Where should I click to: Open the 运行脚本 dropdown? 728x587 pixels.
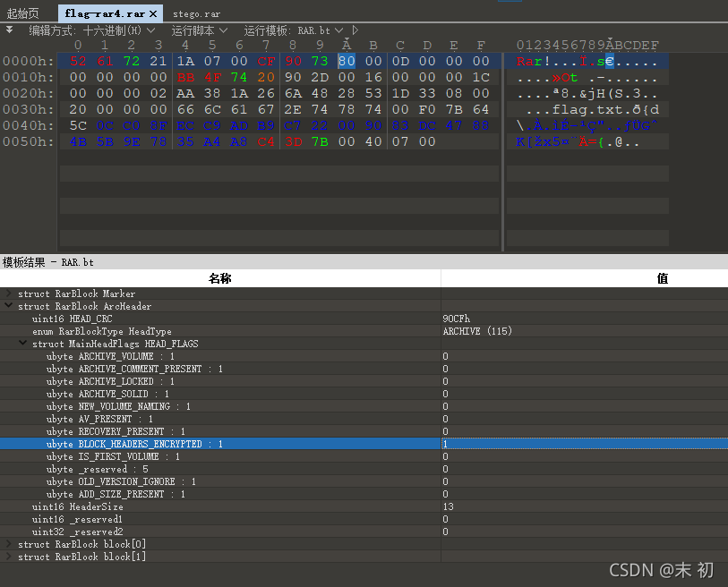point(199,30)
